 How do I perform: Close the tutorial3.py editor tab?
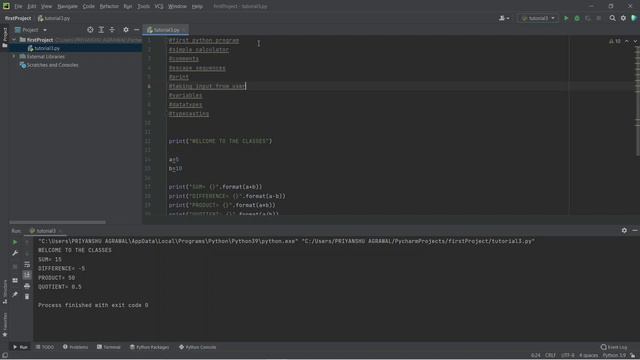(x=184, y=30)
